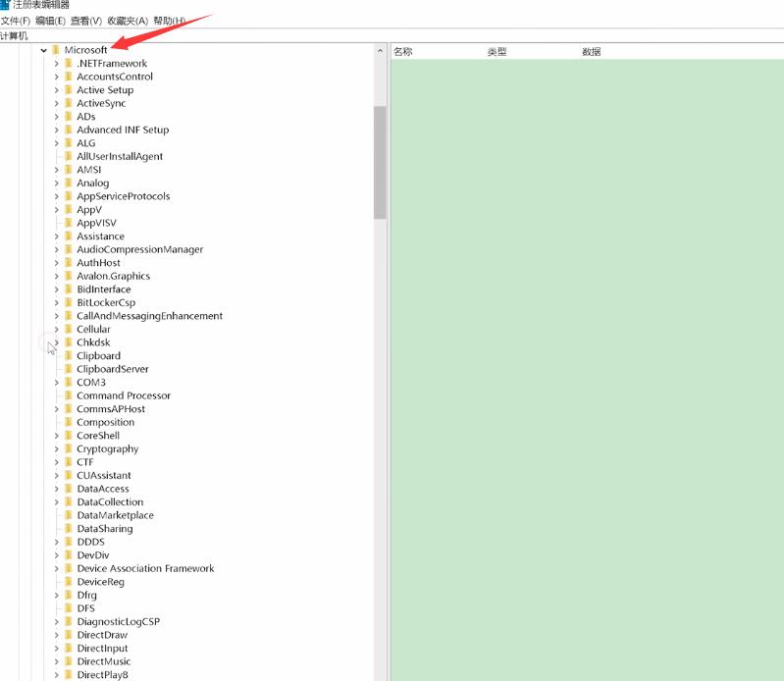Click the AllUserInstallAgent folder icon
This screenshot has width=784, height=681.
[x=69, y=156]
